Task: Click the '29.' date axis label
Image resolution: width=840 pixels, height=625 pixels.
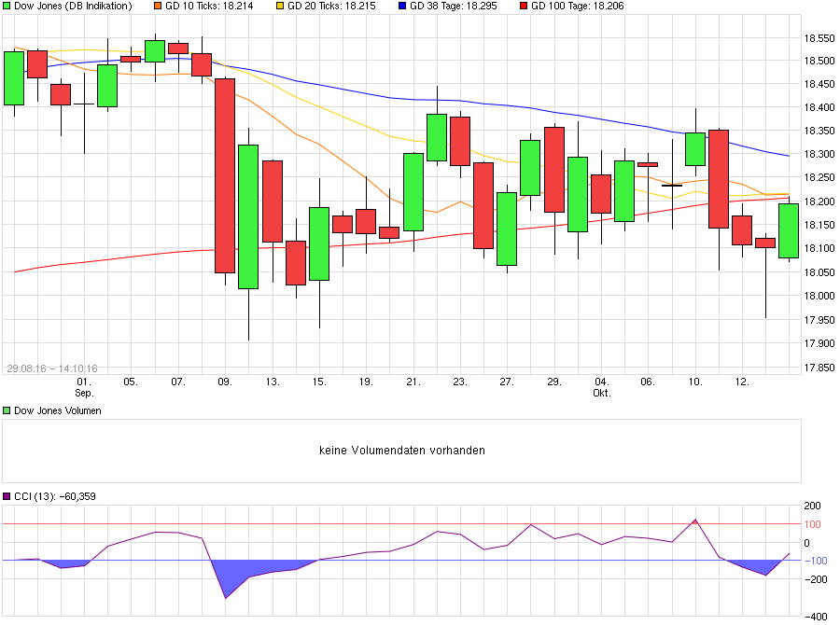Action: (x=553, y=382)
